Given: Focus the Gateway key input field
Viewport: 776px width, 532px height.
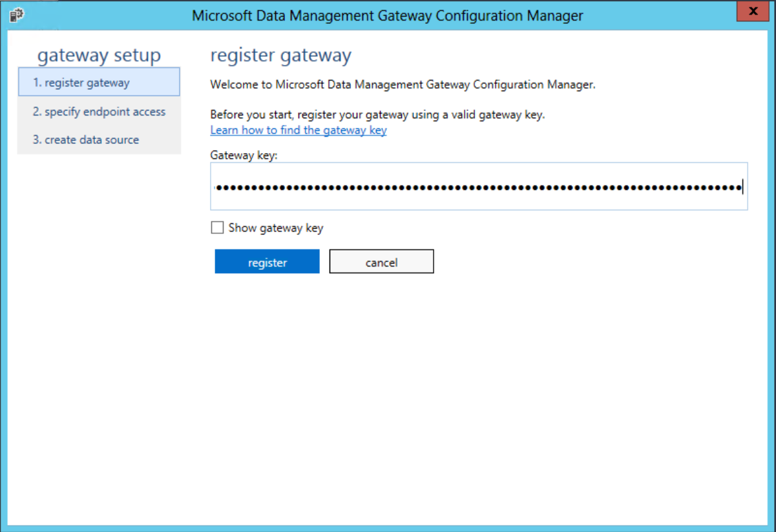Looking at the screenshot, I should coord(479,187).
